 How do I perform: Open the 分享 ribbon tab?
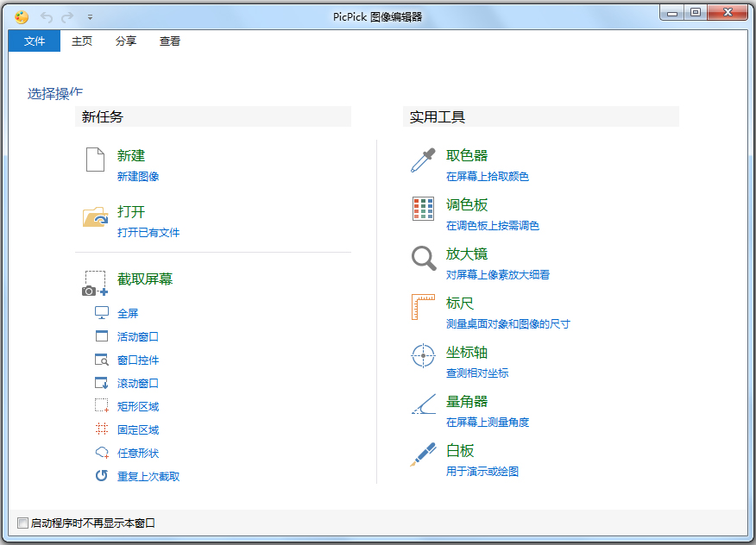126,41
